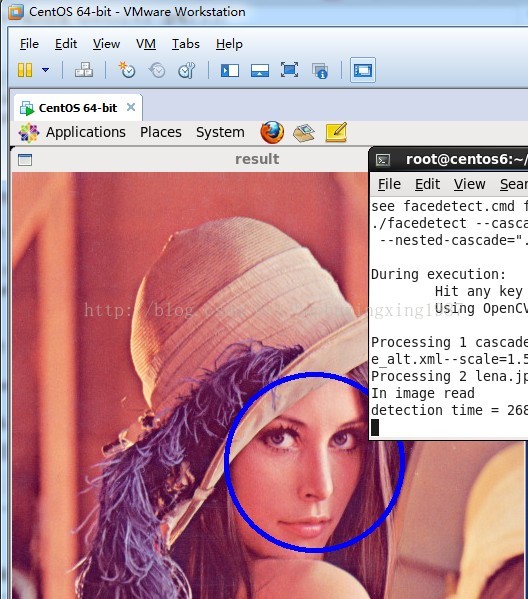Open the GNOME System menu
The height and width of the screenshot is (599, 528).
tap(220, 132)
